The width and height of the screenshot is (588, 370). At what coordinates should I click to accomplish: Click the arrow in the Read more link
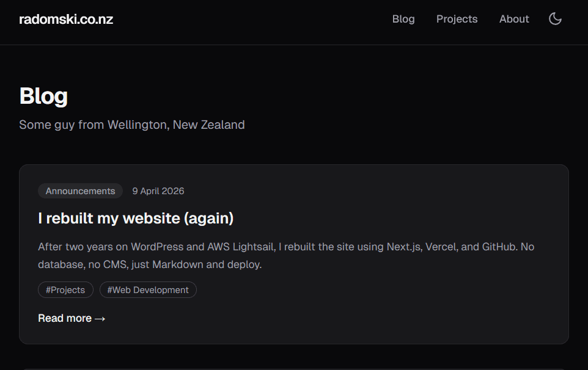tap(101, 318)
